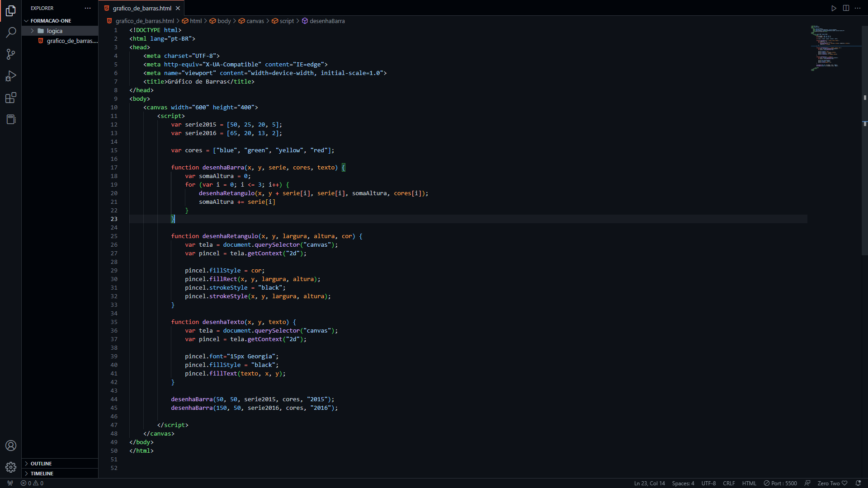This screenshot has width=868, height=488.
Task: Open Explorer Views and More Actions ellipsis
Action: 88,8
